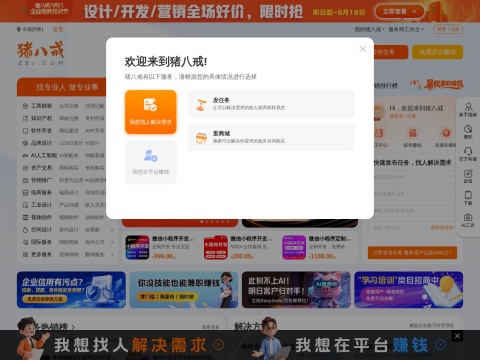Select 我想在平台赚钱 card in dialog
This screenshot has width=480, height=360.
point(151,162)
